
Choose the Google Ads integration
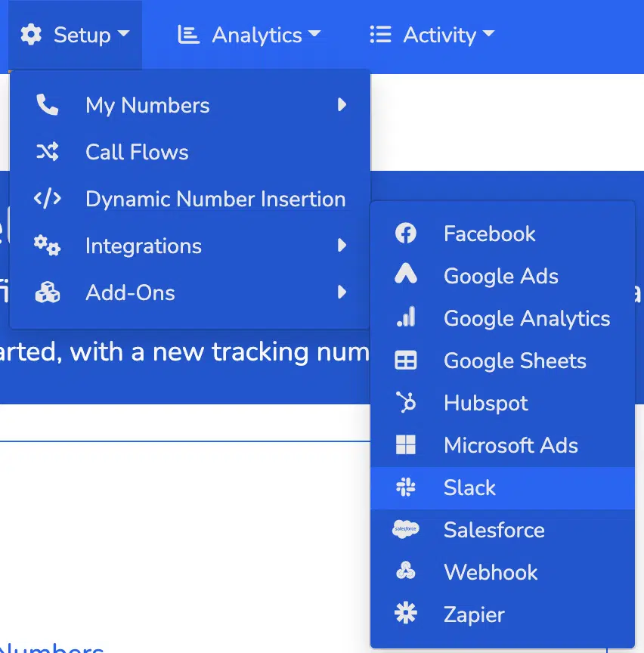click(x=503, y=276)
